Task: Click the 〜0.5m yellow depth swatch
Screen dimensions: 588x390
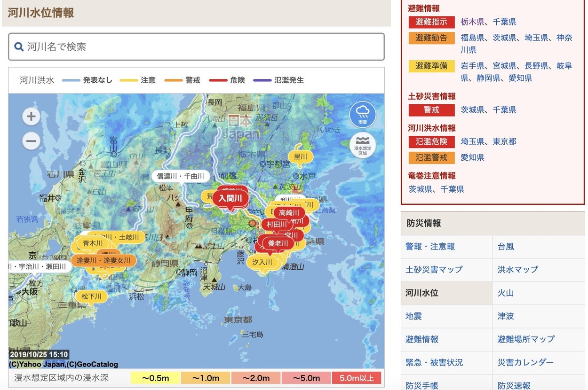Action: pos(155,378)
